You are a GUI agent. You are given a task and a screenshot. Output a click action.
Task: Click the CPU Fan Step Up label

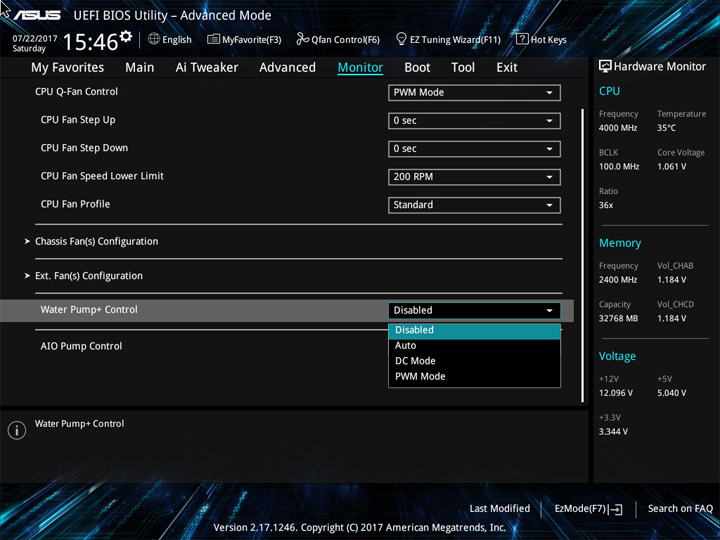(x=78, y=120)
